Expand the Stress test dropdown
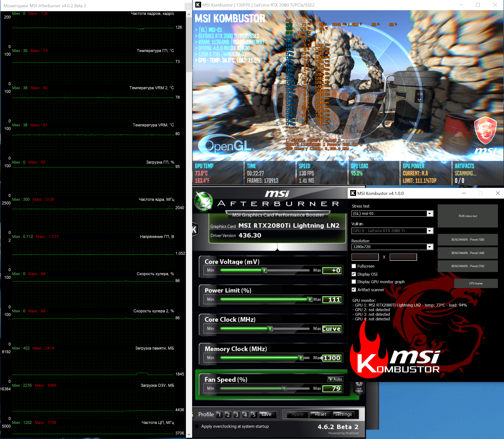 (x=429, y=214)
